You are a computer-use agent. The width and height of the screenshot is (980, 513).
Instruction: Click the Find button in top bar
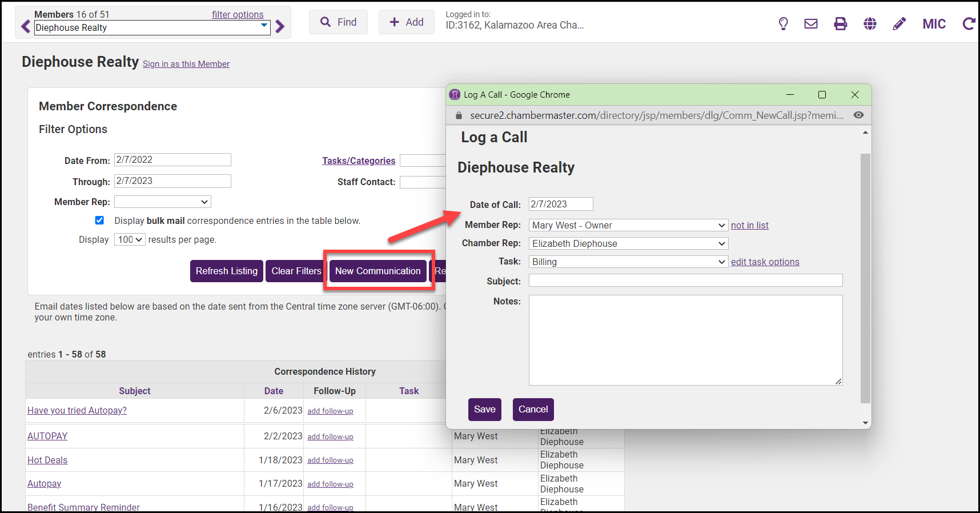[x=338, y=22]
